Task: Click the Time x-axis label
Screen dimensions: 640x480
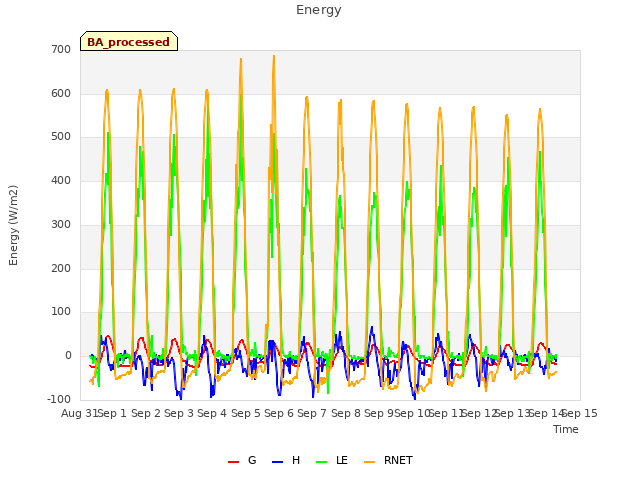Action: point(566,429)
